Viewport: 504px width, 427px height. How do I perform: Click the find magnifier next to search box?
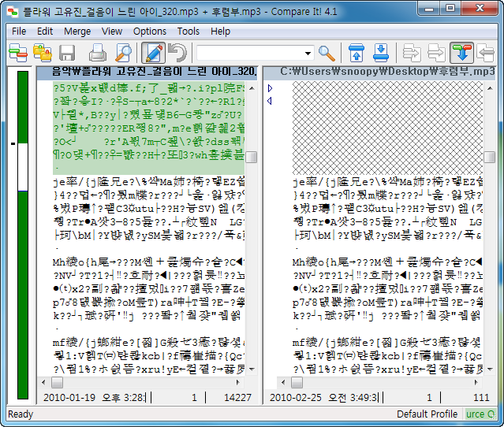tap(327, 54)
